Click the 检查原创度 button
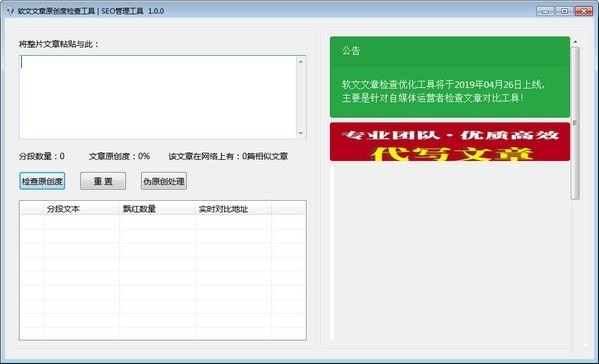The width and height of the screenshot is (599, 364). pos(42,181)
